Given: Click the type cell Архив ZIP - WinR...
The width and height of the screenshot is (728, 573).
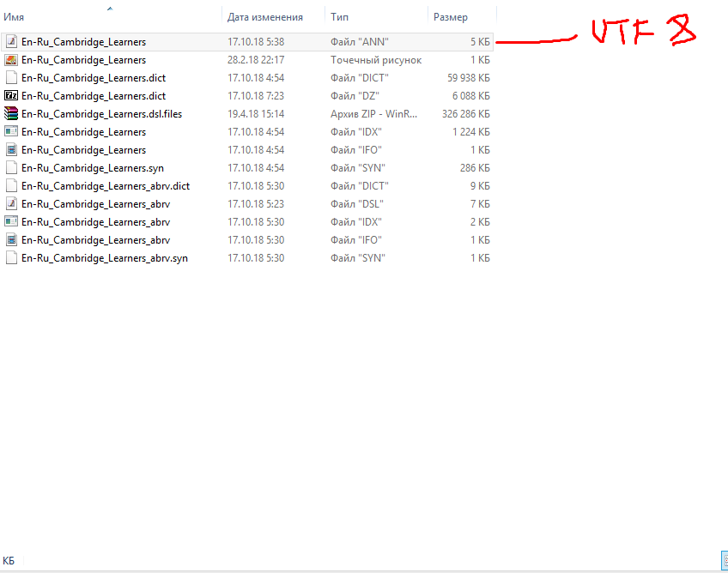Looking at the screenshot, I should (373, 114).
